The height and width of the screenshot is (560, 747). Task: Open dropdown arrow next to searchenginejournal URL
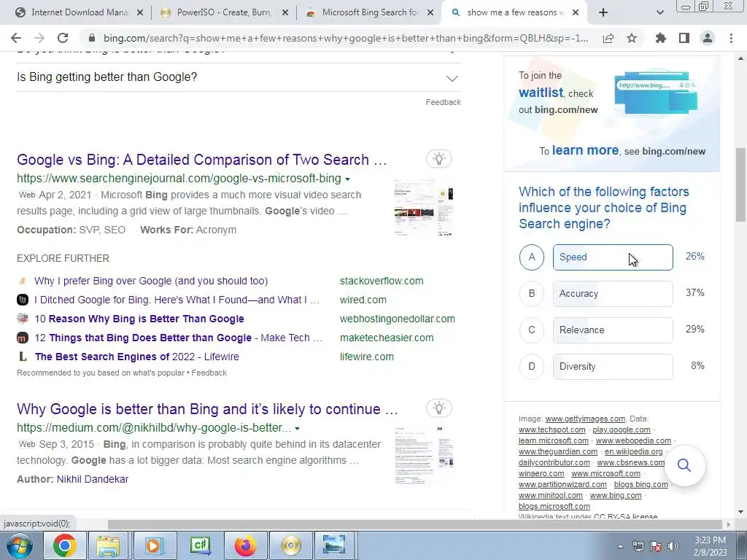click(x=347, y=179)
